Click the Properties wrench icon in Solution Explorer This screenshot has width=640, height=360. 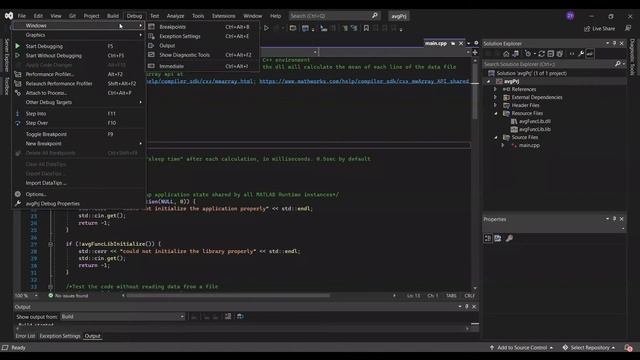point(581,54)
